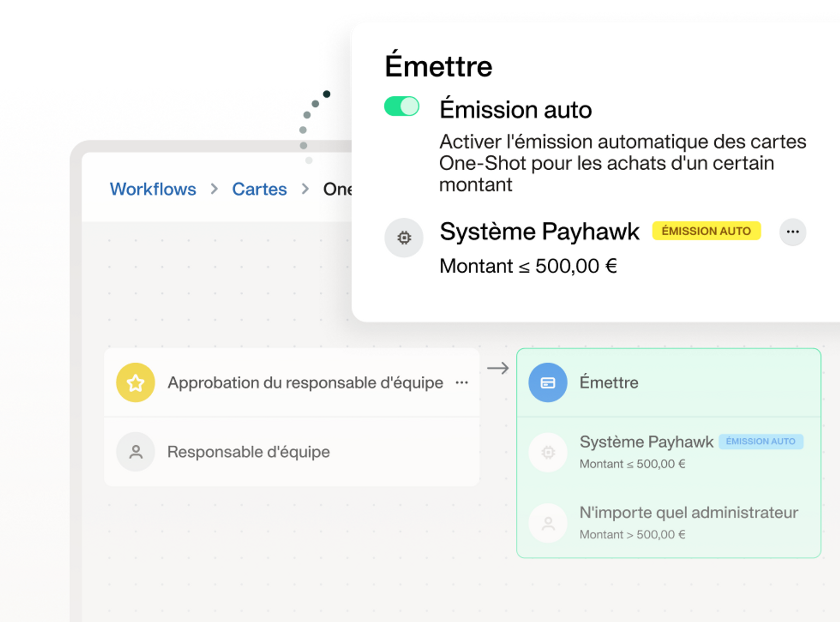Click 'Approbation du responsable d'équipe' step title

coord(305,383)
